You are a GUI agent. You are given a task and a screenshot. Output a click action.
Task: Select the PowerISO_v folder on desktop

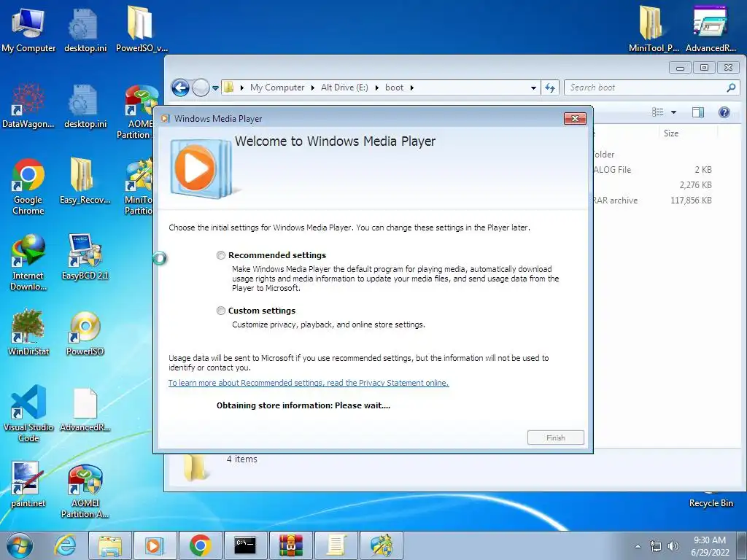tap(142, 29)
